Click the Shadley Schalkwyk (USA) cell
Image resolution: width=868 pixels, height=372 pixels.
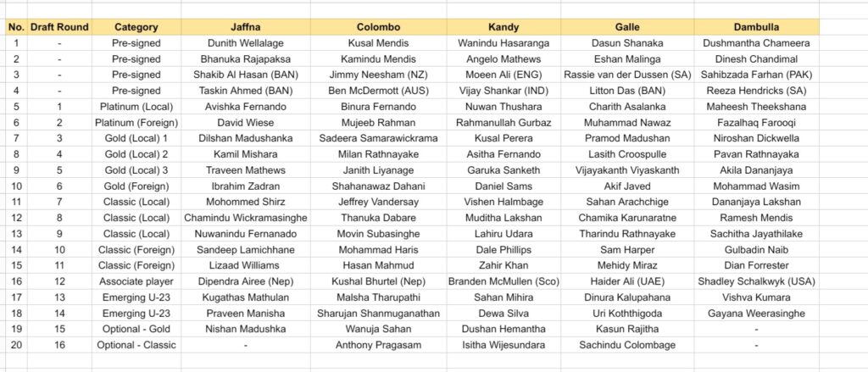pyautogui.click(x=757, y=281)
